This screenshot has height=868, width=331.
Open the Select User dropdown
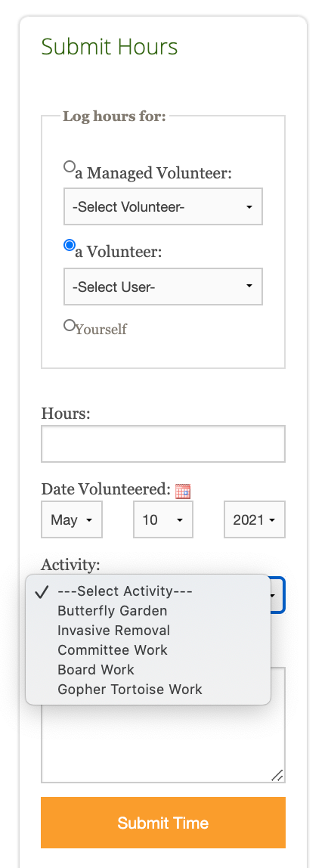(163, 287)
